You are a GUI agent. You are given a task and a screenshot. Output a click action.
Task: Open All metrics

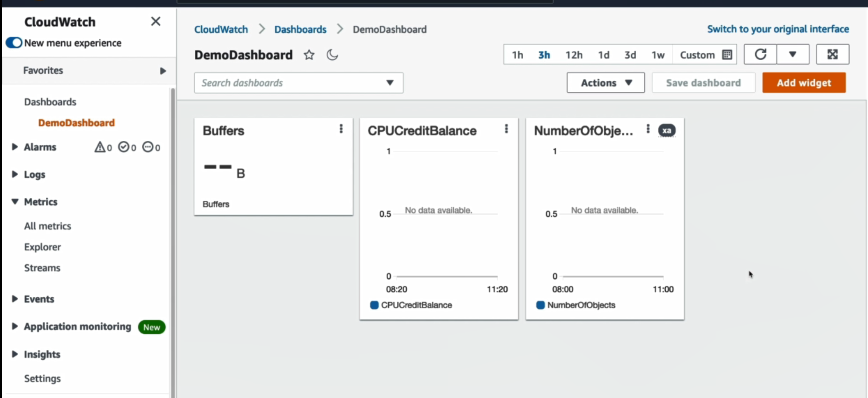[48, 226]
